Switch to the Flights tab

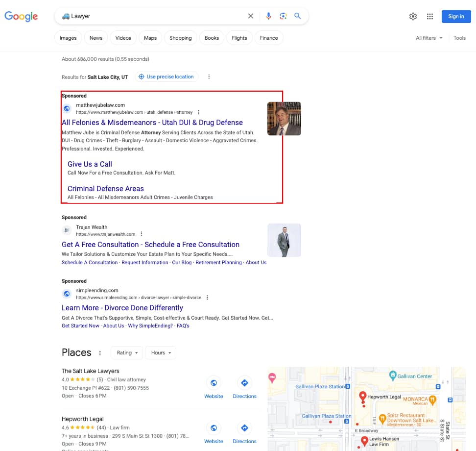(x=239, y=38)
